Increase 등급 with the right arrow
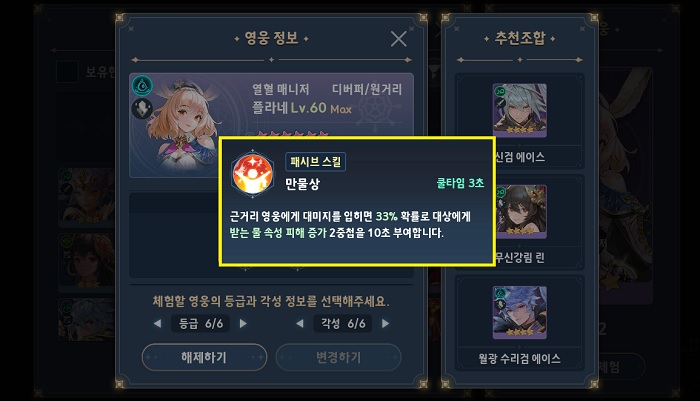This screenshot has width=700, height=401. 243,323
